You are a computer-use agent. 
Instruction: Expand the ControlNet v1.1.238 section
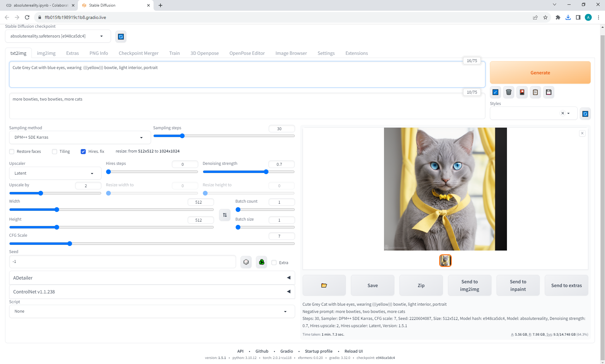pyautogui.click(x=152, y=292)
